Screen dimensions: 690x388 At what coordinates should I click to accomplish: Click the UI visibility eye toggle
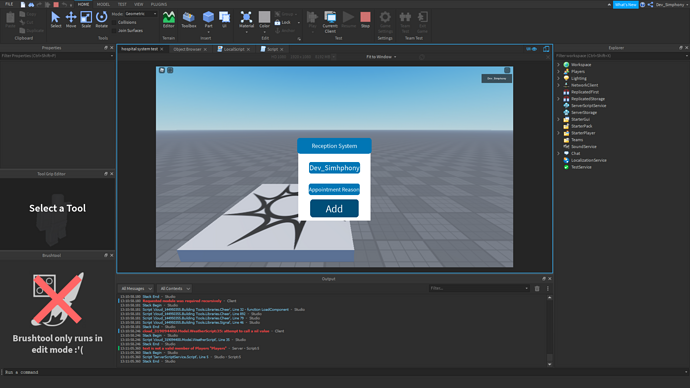532,49
